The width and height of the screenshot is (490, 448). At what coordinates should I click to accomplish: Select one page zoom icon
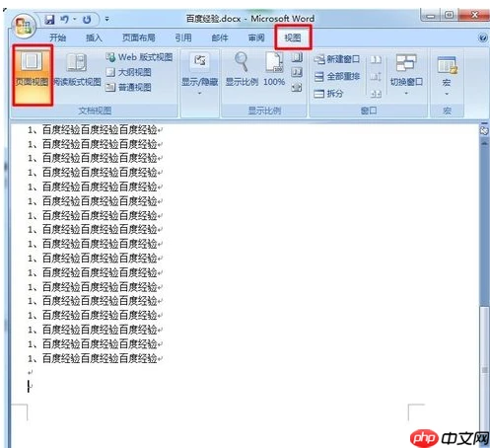coord(297,57)
